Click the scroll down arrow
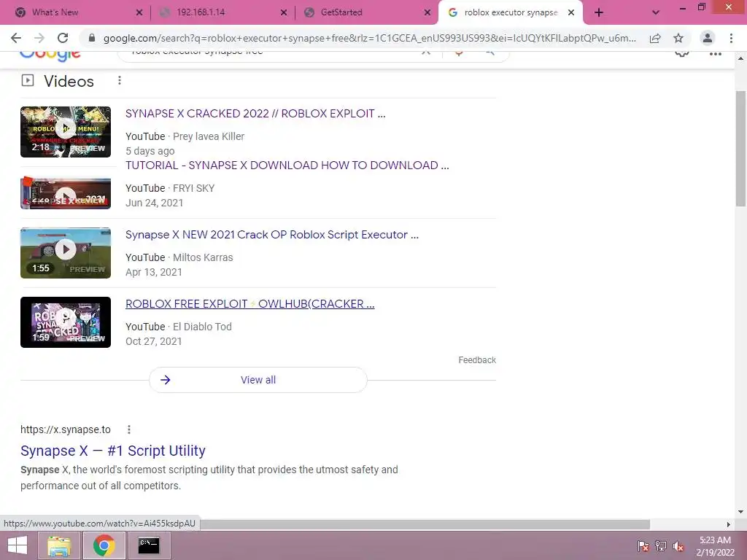This screenshot has width=747, height=560. 741,513
